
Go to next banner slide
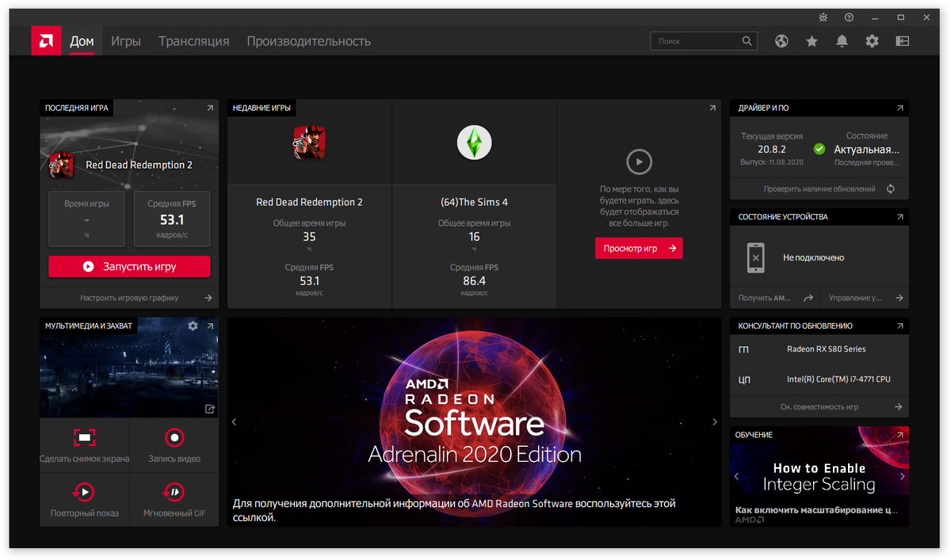[715, 422]
